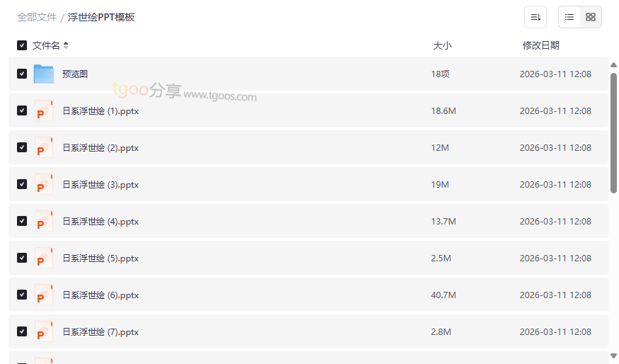Uncheck the 预览图 folder checkbox
Screen dimensions: 619x364
tap(22, 74)
